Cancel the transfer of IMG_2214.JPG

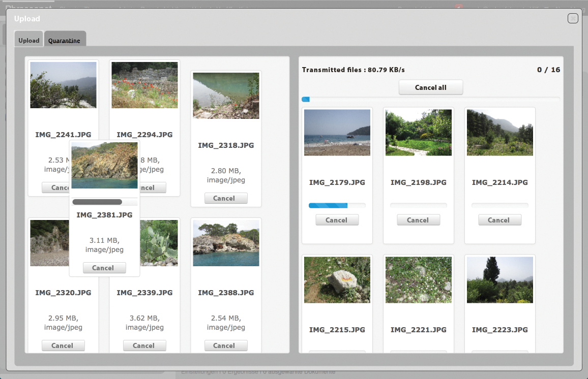click(499, 219)
